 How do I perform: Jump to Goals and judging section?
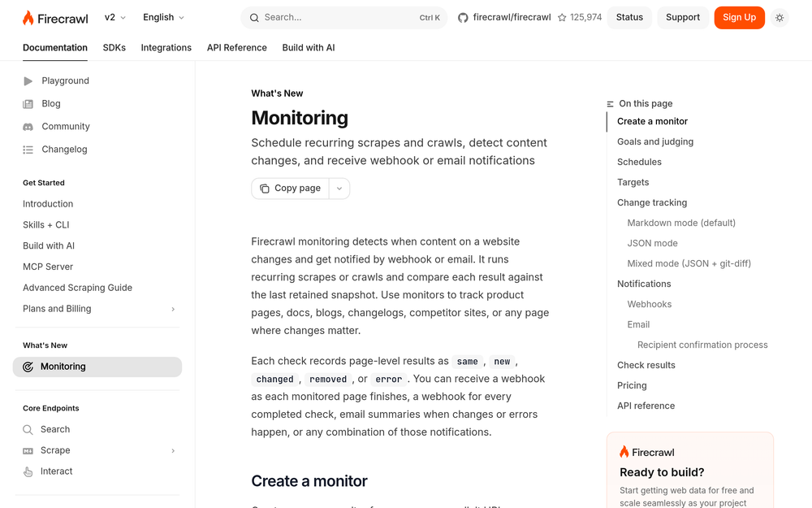(655, 141)
